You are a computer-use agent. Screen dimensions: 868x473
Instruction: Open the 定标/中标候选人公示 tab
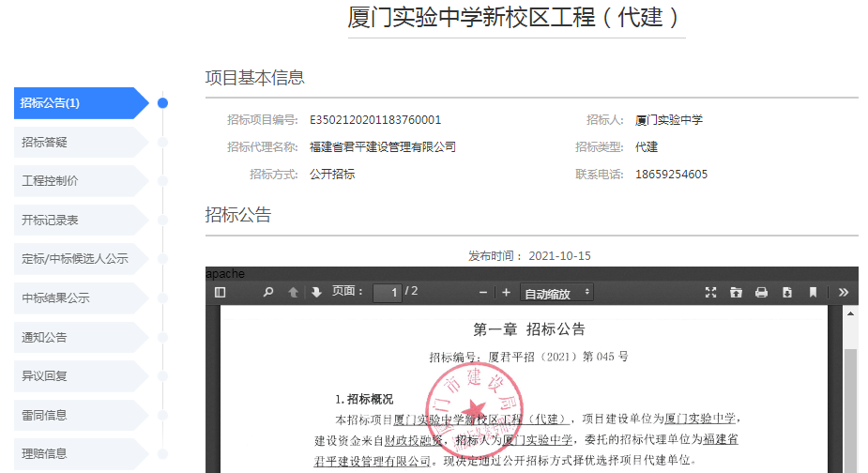click(x=81, y=259)
